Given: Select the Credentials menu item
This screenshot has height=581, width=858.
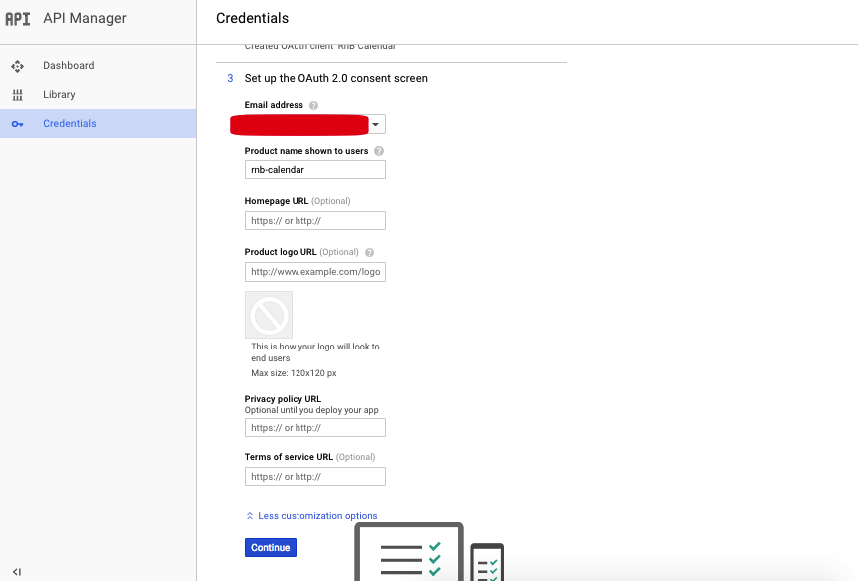Looking at the screenshot, I should click(98, 124).
